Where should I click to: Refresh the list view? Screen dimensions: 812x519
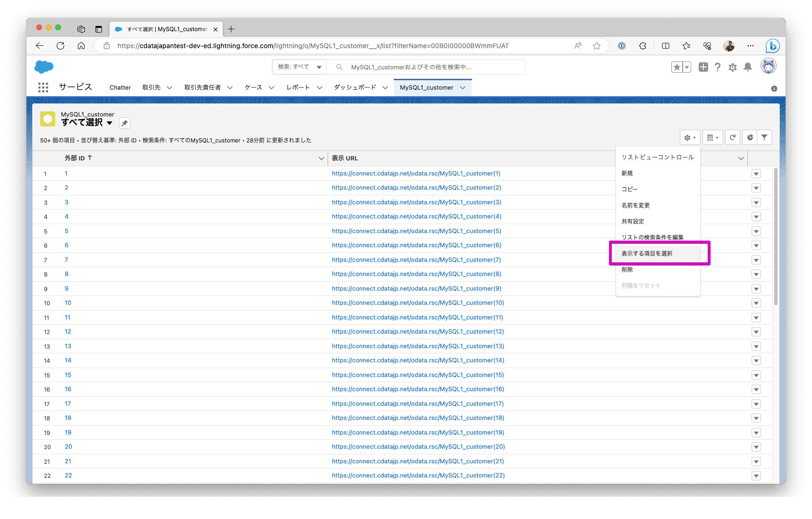click(732, 138)
